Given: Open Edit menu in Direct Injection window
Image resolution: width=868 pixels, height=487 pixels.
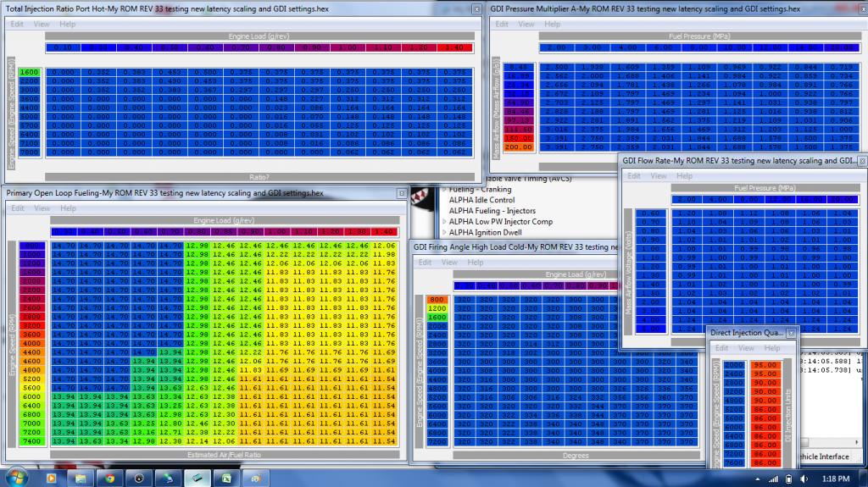Looking at the screenshot, I should 721,348.
